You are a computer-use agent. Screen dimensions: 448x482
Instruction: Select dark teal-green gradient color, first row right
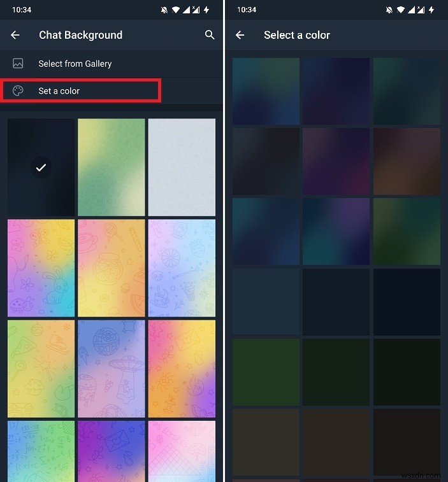coord(407,91)
